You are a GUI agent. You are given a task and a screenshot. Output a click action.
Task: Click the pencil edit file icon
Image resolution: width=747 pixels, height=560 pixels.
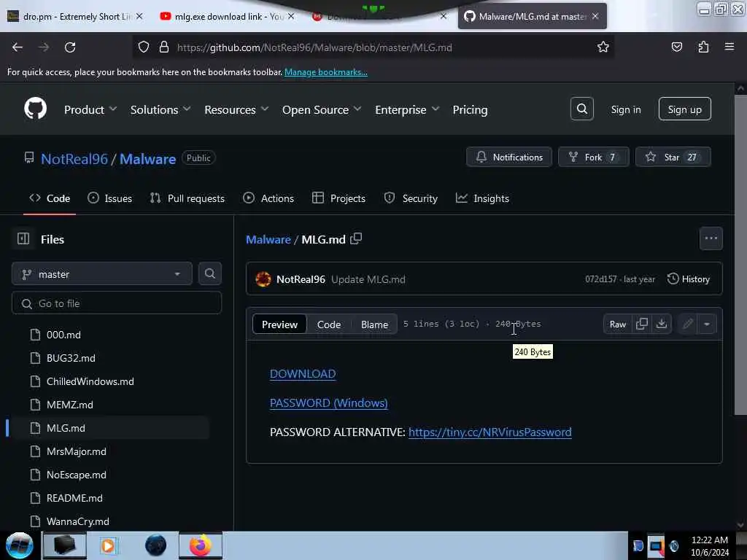pos(687,324)
